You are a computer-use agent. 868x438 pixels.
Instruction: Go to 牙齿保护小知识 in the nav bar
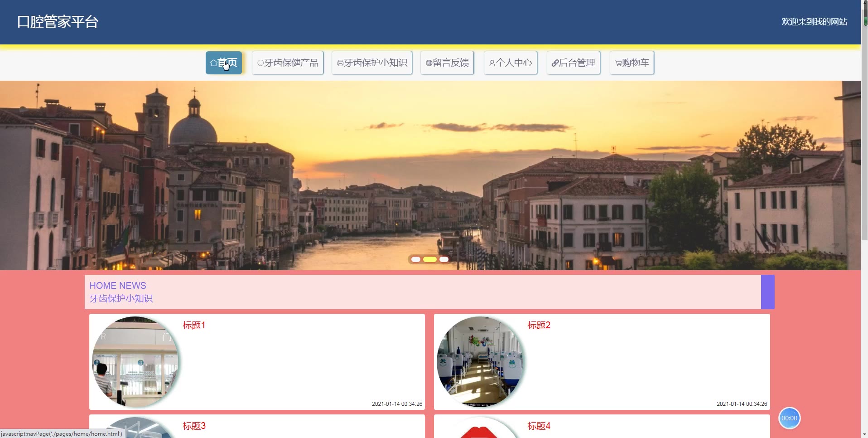372,63
